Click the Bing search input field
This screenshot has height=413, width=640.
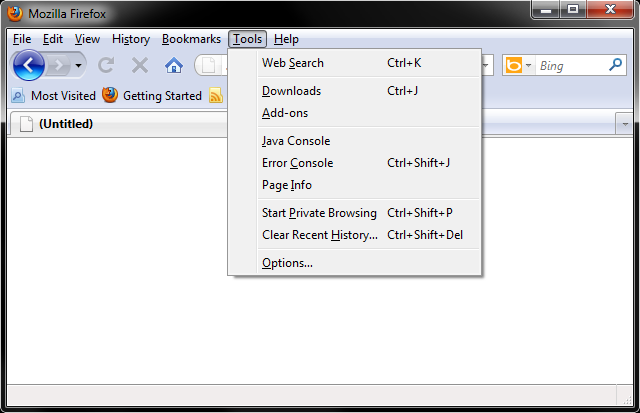tap(571, 65)
